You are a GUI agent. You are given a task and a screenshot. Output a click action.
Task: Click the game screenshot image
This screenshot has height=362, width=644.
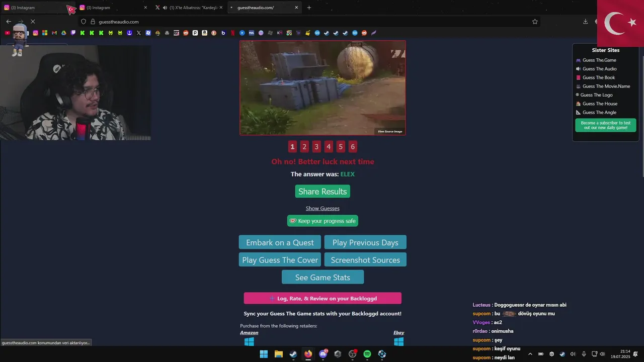click(x=323, y=88)
